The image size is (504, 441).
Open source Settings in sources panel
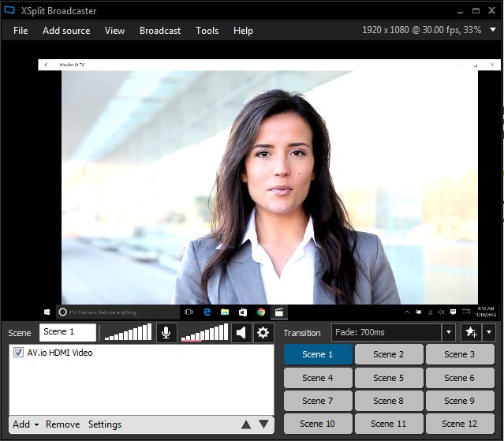(x=105, y=424)
